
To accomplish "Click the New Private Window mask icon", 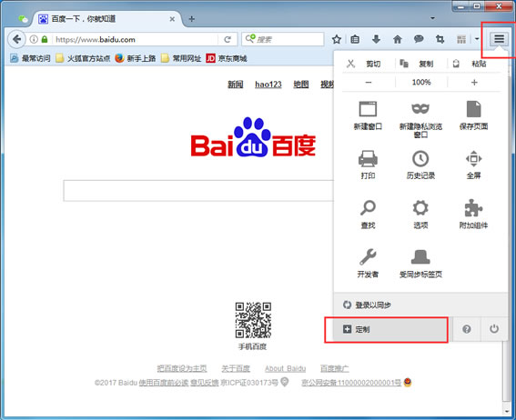I will click(x=420, y=108).
